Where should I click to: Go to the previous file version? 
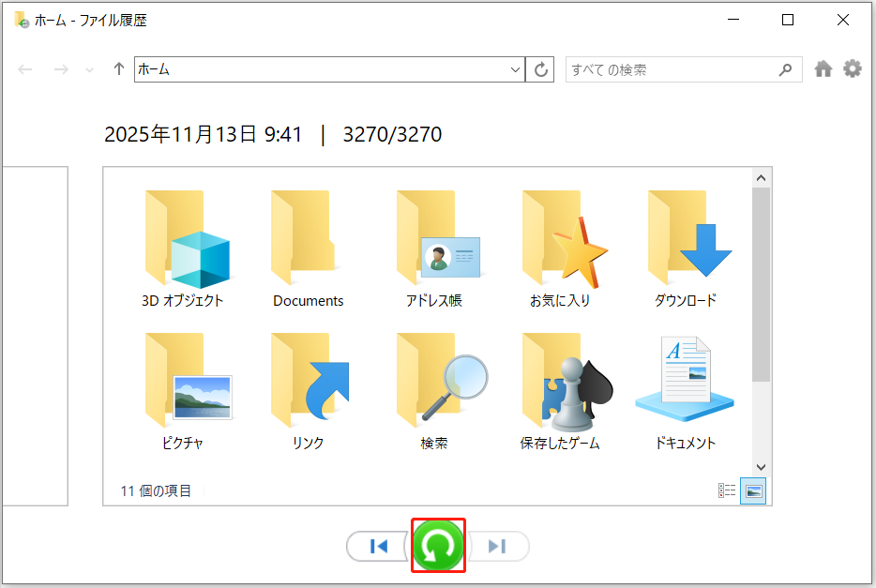click(x=379, y=546)
